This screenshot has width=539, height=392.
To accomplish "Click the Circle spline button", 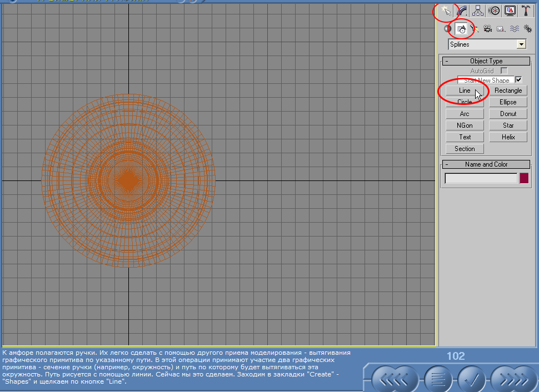I will pos(465,102).
